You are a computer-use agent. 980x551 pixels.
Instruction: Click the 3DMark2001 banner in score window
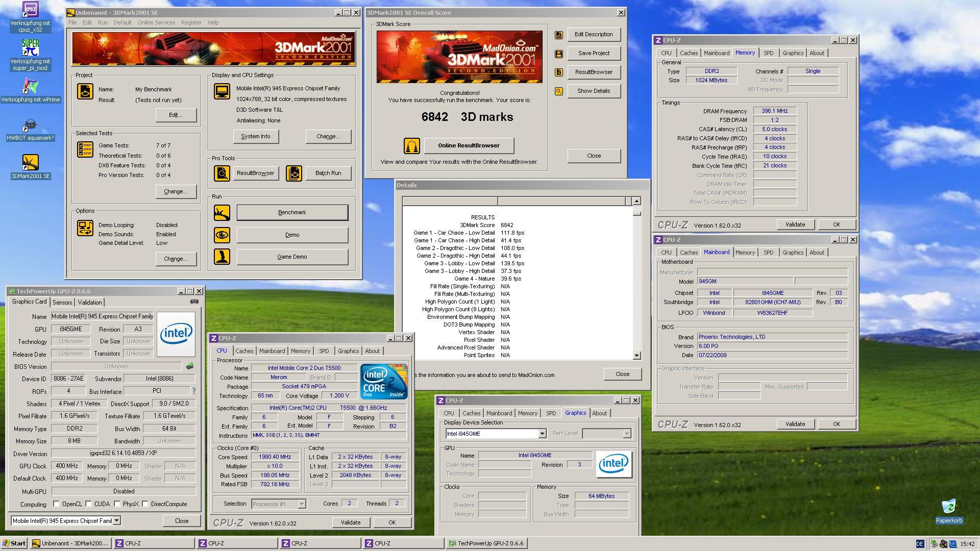point(459,57)
